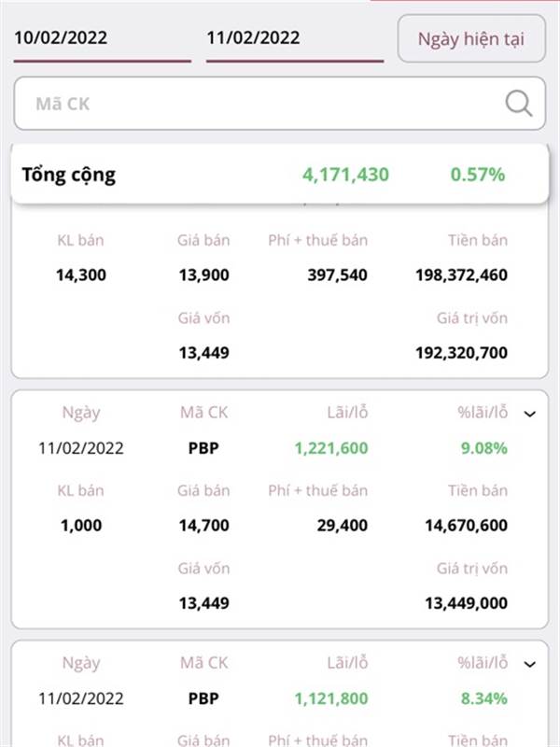Image resolution: width=560 pixels, height=747 pixels.
Task: Select the Tổng cộng summary row
Action: [279, 175]
